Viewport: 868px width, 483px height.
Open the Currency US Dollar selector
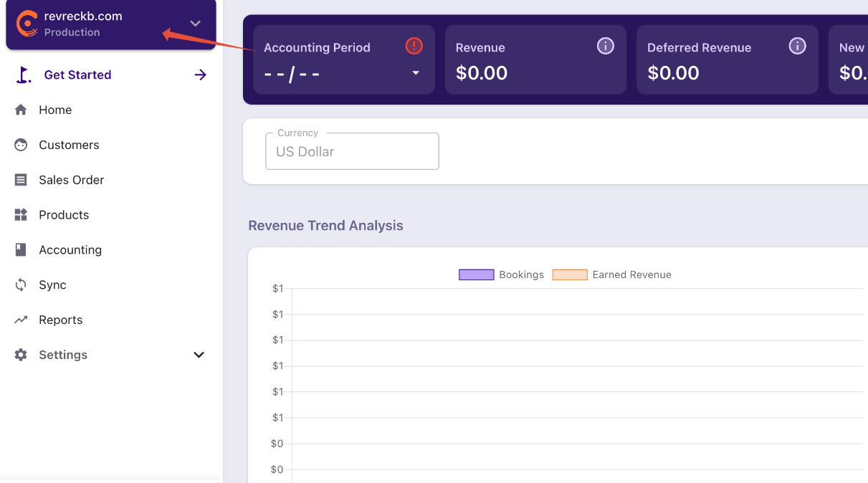pyautogui.click(x=352, y=151)
